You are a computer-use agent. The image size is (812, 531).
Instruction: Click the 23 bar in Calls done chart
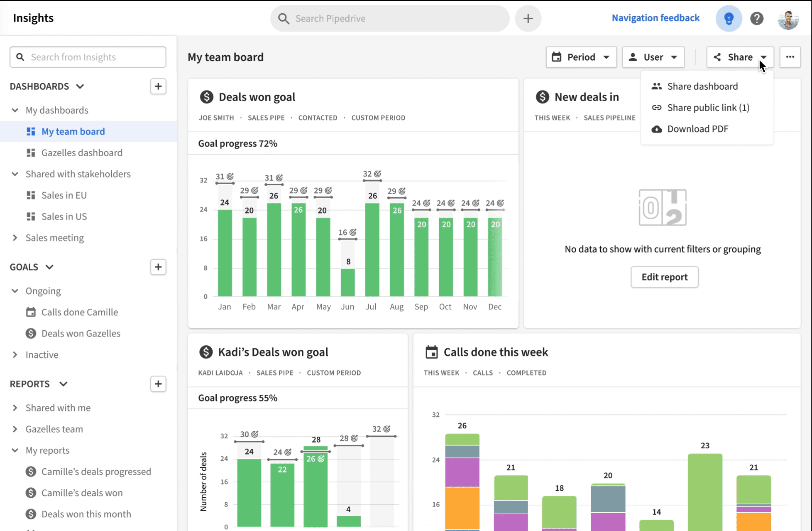coord(705,492)
